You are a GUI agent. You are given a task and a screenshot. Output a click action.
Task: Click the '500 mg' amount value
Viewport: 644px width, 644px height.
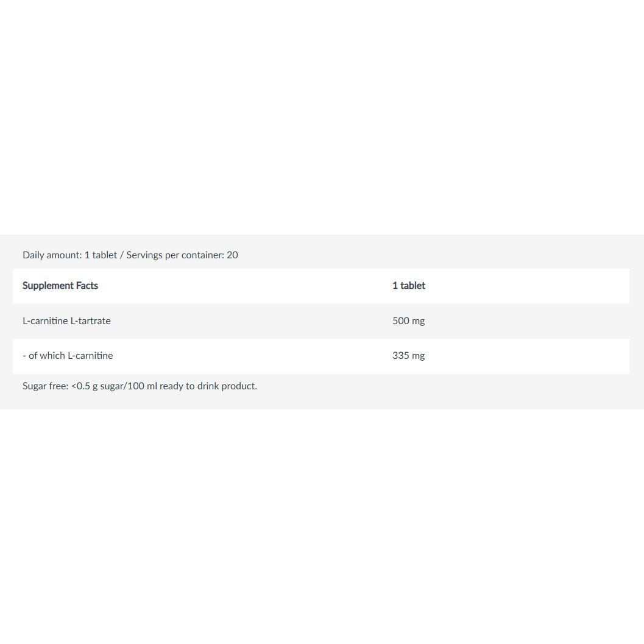pyautogui.click(x=408, y=320)
